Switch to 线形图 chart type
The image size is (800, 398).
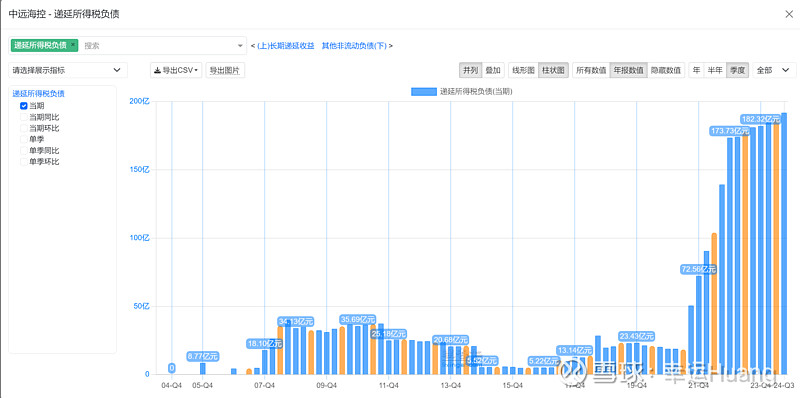pyautogui.click(x=523, y=70)
